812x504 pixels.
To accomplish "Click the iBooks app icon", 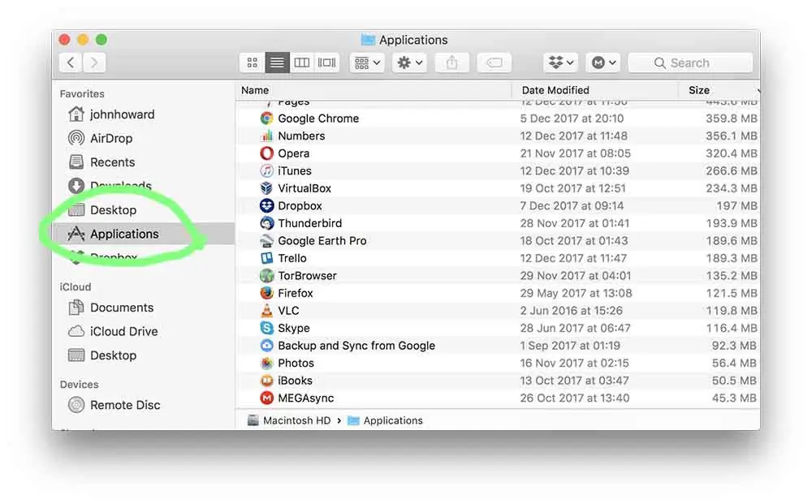I will click(x=266, y=381).
